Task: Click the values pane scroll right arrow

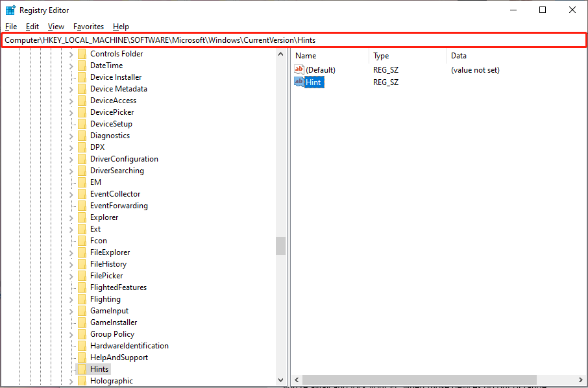Action: click(582, 380)
